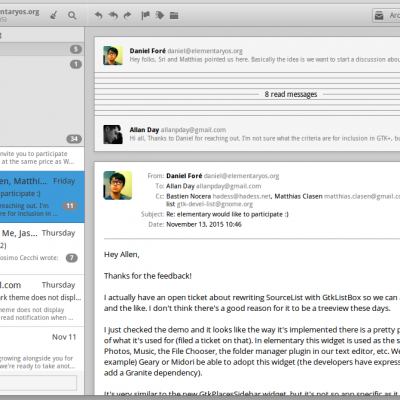Viewport: 400px width, 400px height.
Task: Select the folder row with badge 34
Action: click(x=42, y=139)
